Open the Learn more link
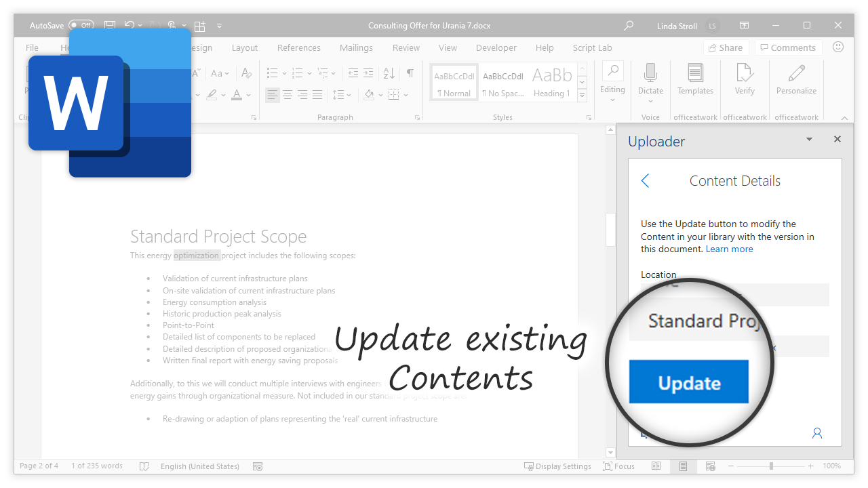Viewport: 868px width, 488px height. pyautogui.click(x=729, y=249)
